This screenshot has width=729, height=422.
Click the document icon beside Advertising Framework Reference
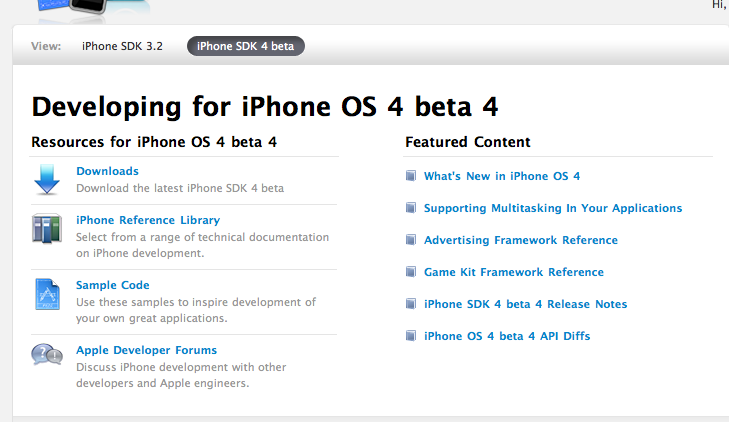click(x=411, y=240)
